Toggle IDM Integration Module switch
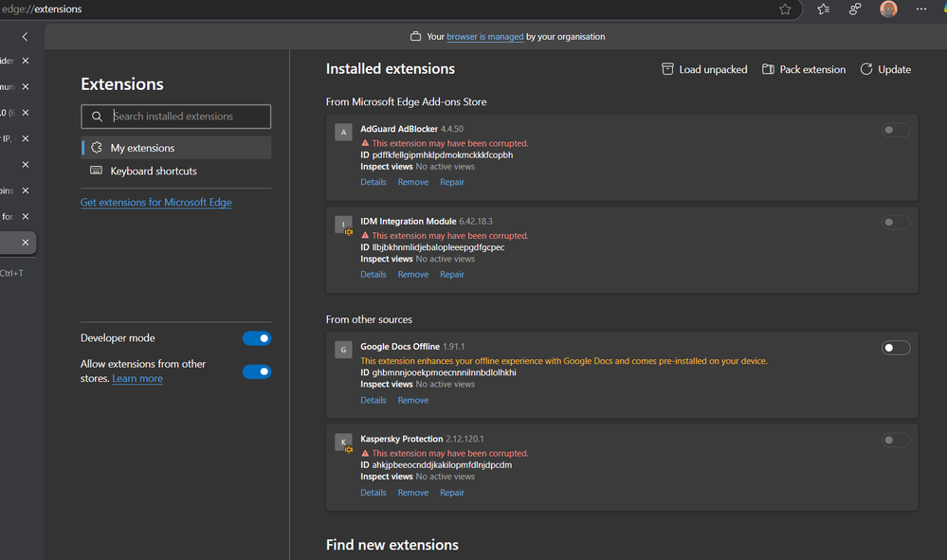The image size is (947, 560). pyautogui.click(x=896, y=222)
